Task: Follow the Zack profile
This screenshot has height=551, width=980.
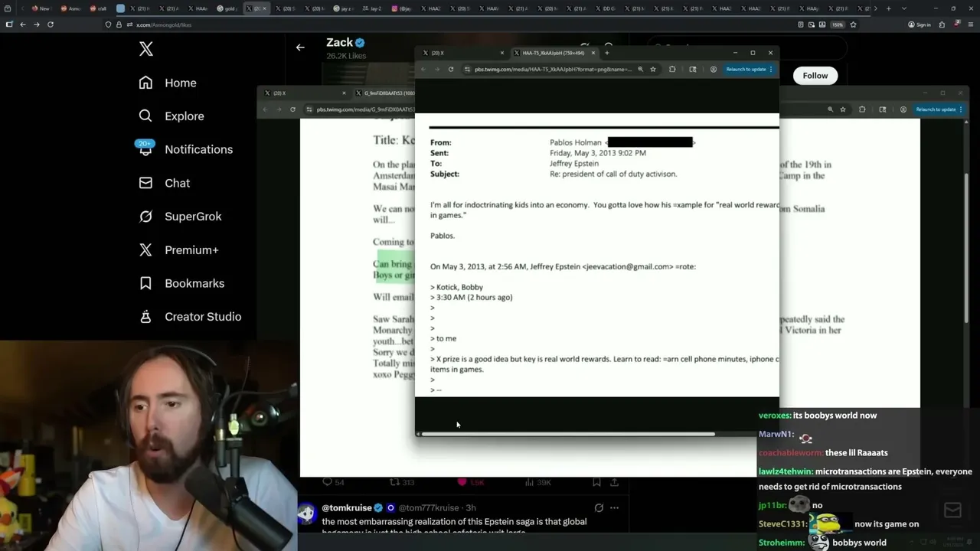Action: [815, 75]
